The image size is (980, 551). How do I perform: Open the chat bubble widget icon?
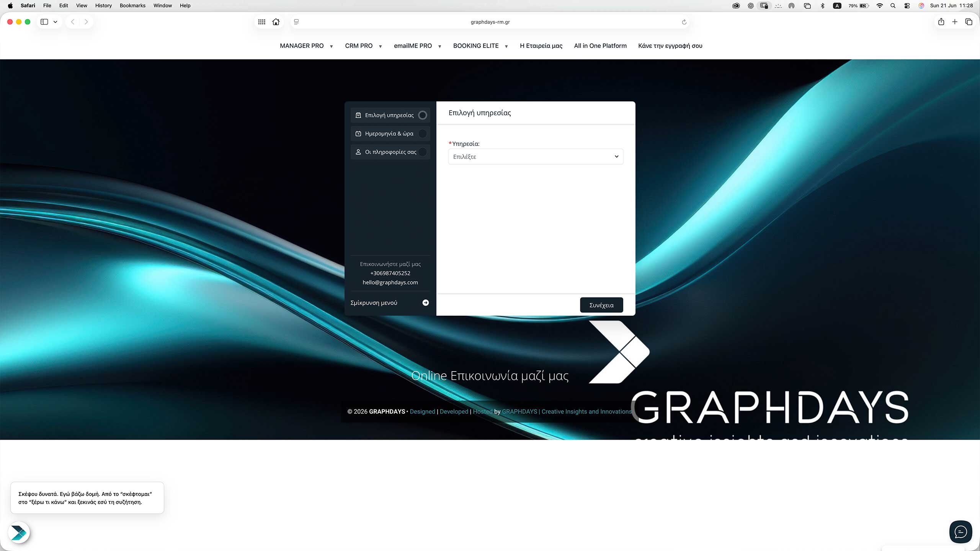click(x=960, y=532)
